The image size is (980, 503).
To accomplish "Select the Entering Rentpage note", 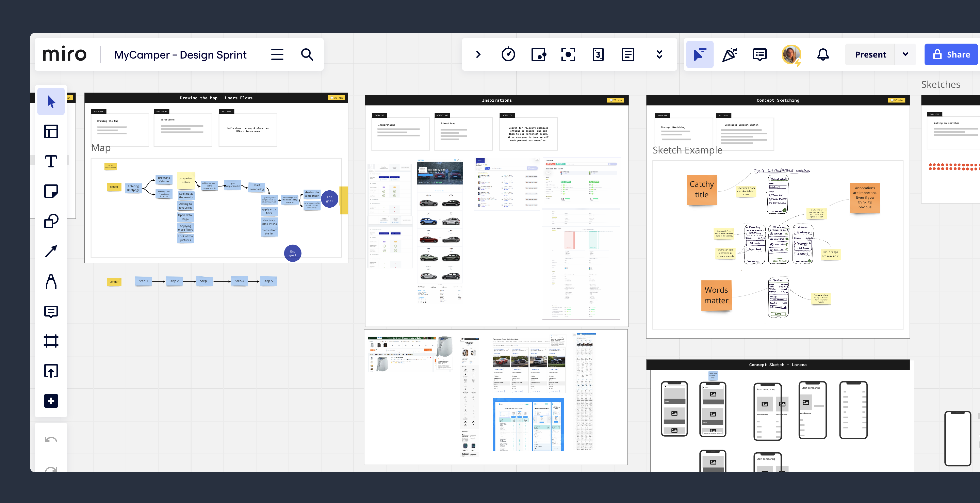I will click(133, 188).
